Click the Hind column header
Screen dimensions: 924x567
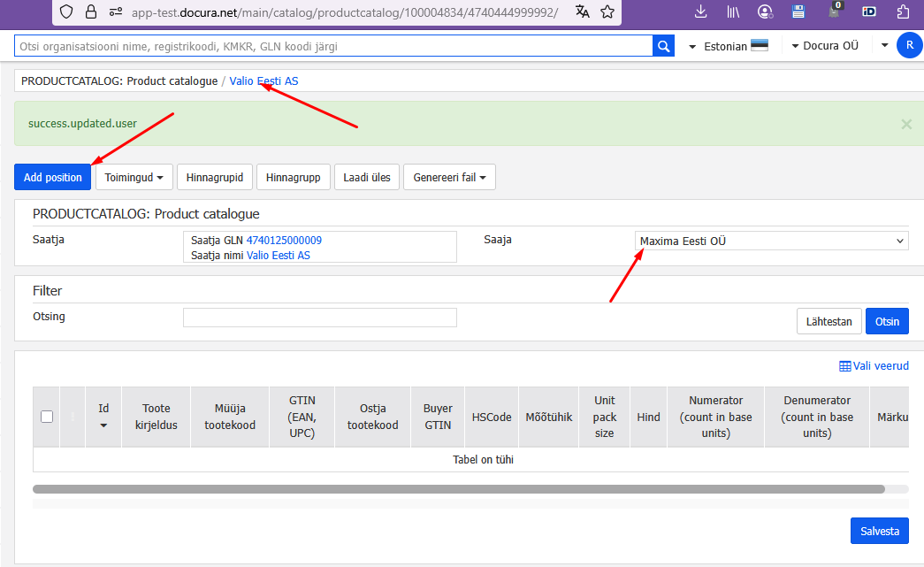(648, 417)
